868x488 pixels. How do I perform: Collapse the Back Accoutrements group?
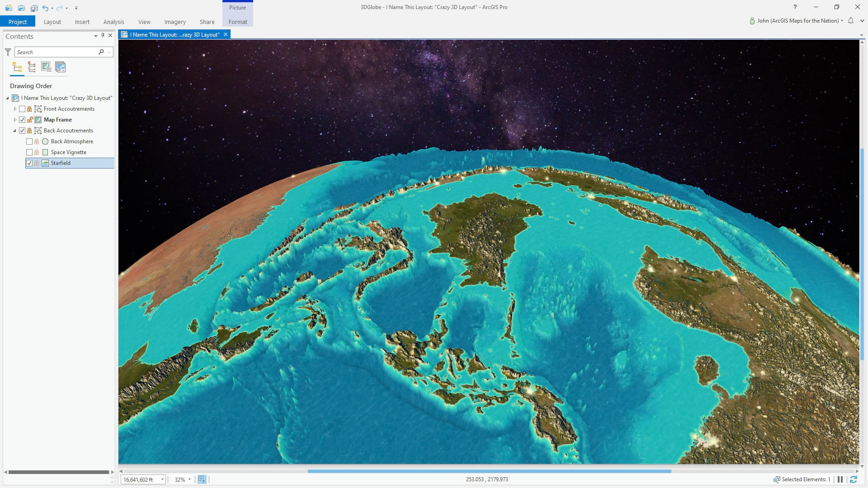coord(15,131)
